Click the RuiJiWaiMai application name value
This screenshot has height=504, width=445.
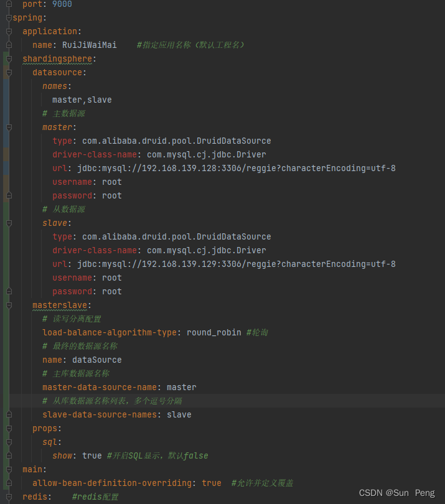coord(90,45)
